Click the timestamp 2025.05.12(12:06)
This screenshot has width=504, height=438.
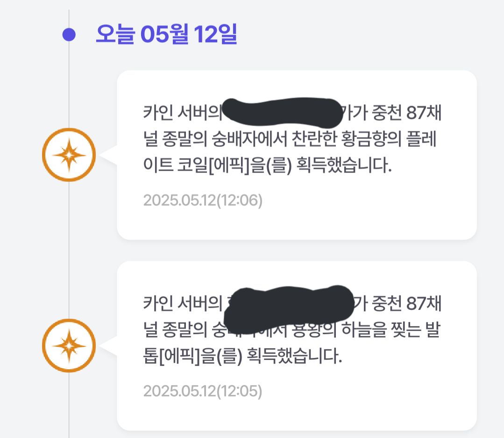point(203,201)
